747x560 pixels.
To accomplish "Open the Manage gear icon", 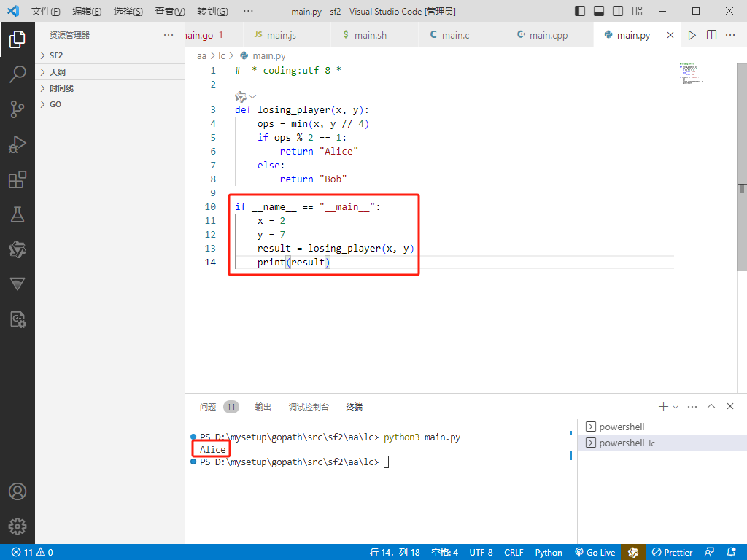I will click(18, 526).
